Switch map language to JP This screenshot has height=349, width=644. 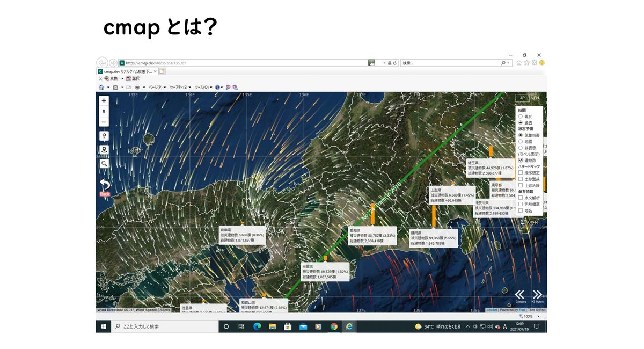(x=522, y=98)
